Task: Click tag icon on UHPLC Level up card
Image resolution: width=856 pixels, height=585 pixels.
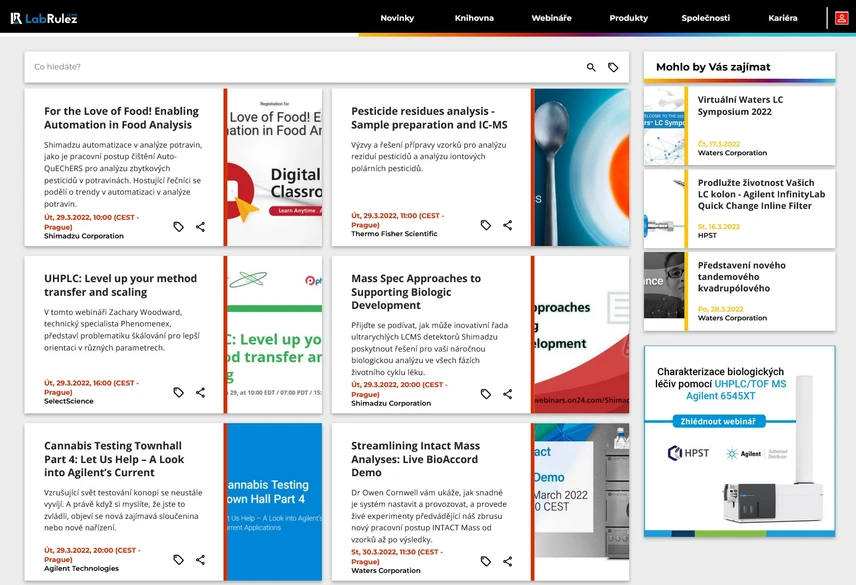Action: 179,392
